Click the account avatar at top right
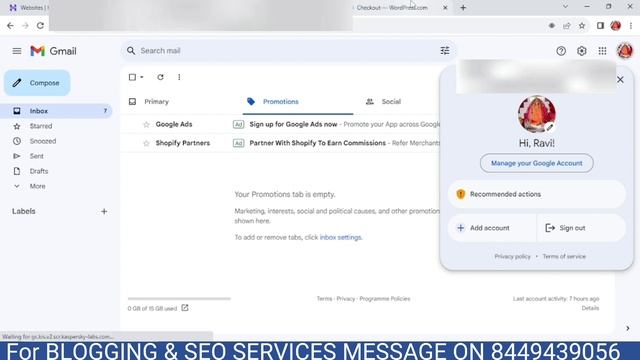This screenshot has height=360, width=640. pos(624,51)
